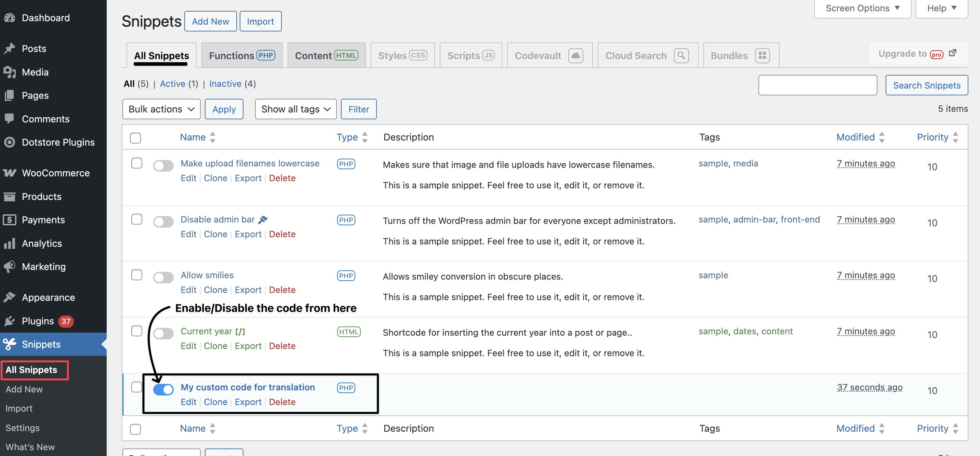This screenshot has height=456, width=980.
Task: Click the Pages icon in sidebar
Action: coord(10,95)
